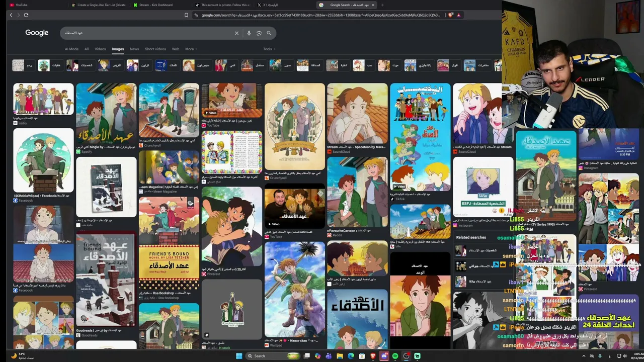
Task: Select the بالانجليزي suggestion chip
Action: [419, 65]
